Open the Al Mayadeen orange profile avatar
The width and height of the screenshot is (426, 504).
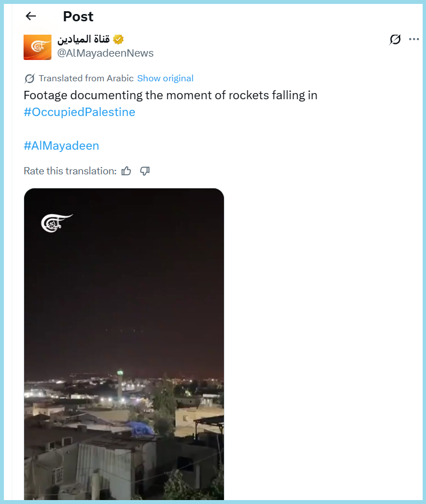click(x=37, y=47)
